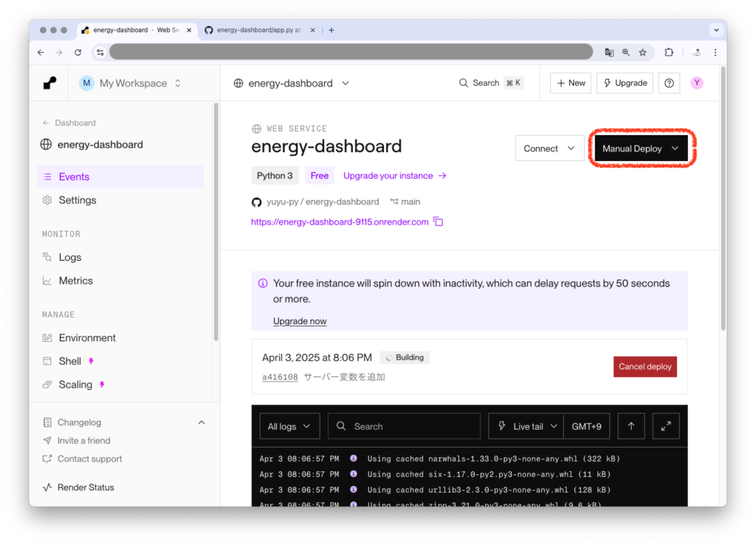The width and height of the screenshot is (756, 545).
Task: Click the Building status badge
Action: [405, 357]
